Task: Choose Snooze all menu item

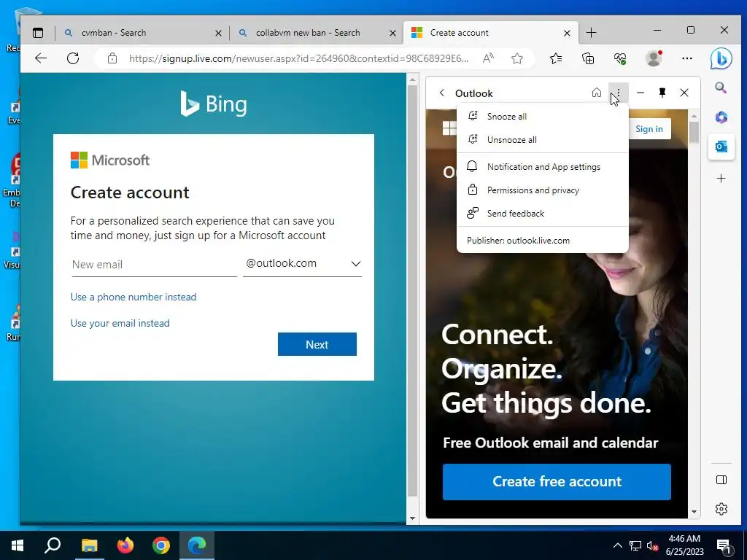Action: click(543, 117)
